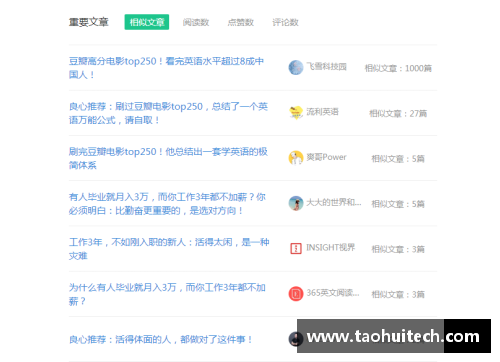Click the 365英文阅读... account avatar
The height and width of the screenshot is (362, 500).
click(296, 294)
